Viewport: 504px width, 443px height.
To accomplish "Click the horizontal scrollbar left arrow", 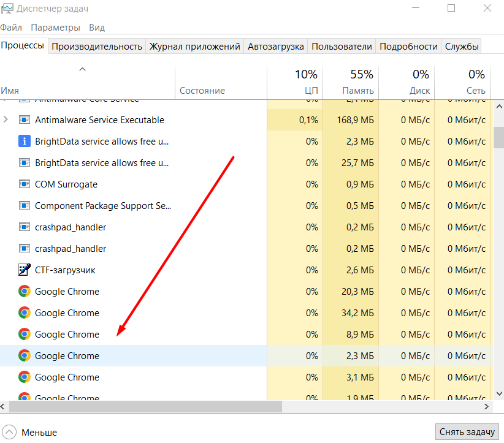I will click(x=2, y=406).
